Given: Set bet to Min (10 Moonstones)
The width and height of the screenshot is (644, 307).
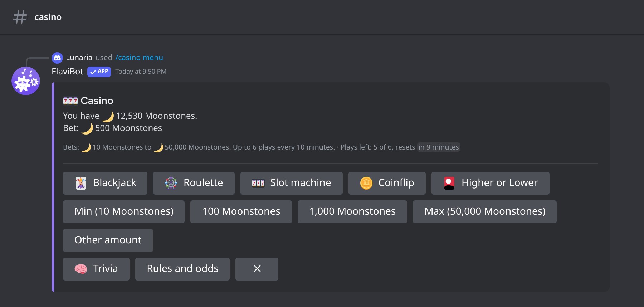Looking at the screenshot, I should coord(124,212).
